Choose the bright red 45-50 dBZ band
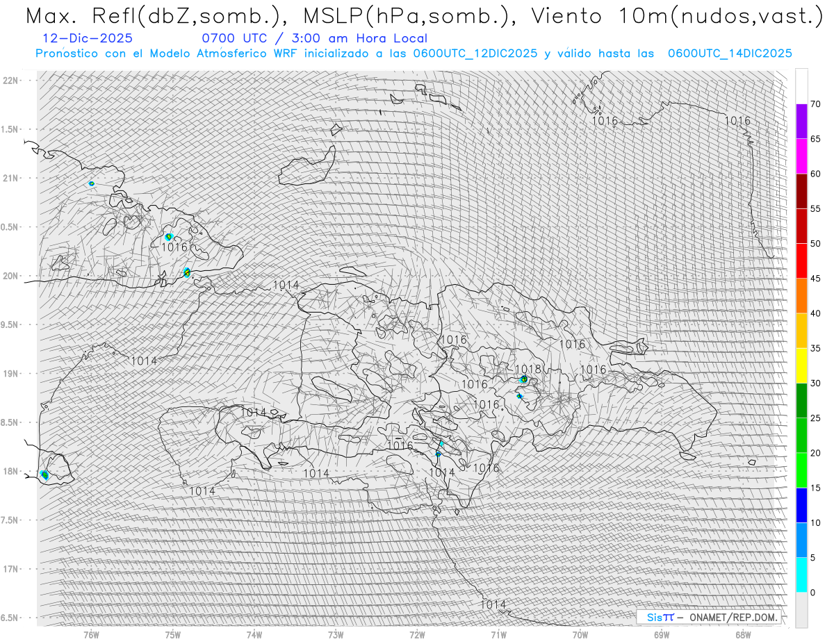 801,261
